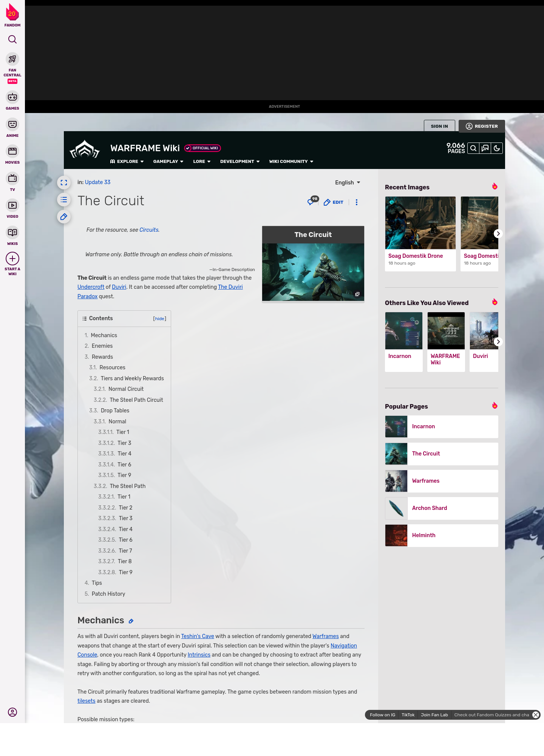Edit the Mechanics section via pencil
The image size is (544, 756).
click(x=131, y=621)
